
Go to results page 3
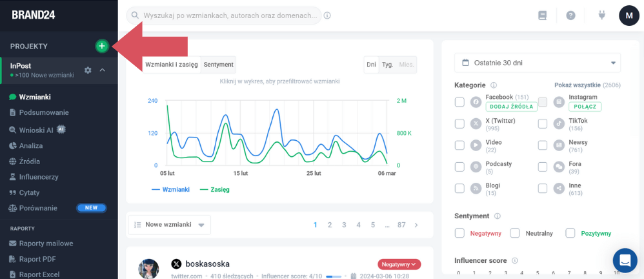click(x=344, y=225)
